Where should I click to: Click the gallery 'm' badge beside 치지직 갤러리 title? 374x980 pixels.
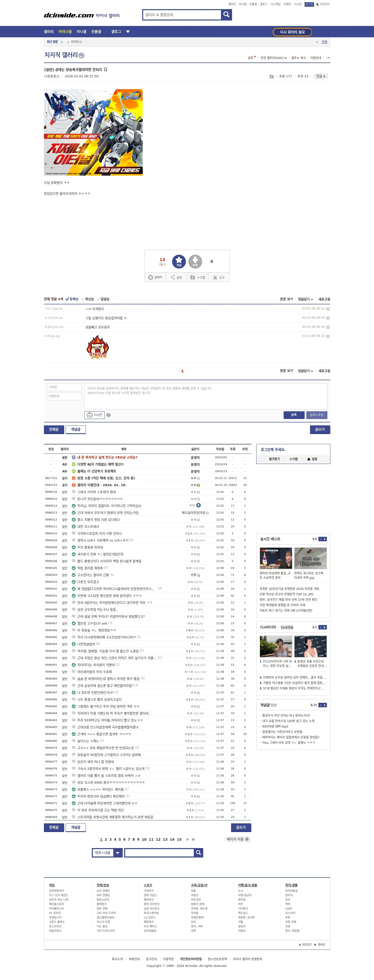click(81, 56)
